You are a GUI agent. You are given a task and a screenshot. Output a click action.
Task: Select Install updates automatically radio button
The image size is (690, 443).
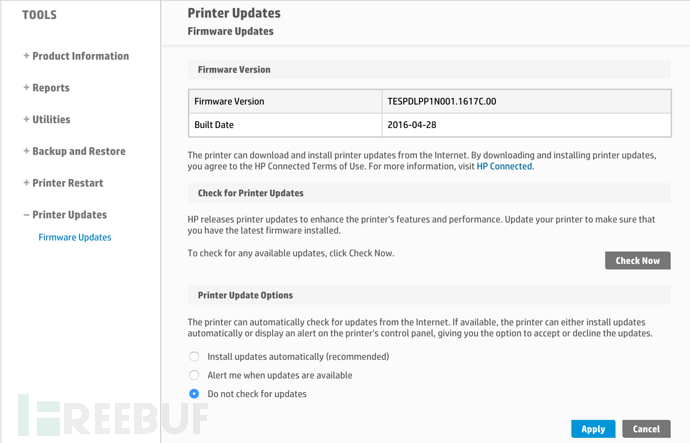tap(194, 356)
